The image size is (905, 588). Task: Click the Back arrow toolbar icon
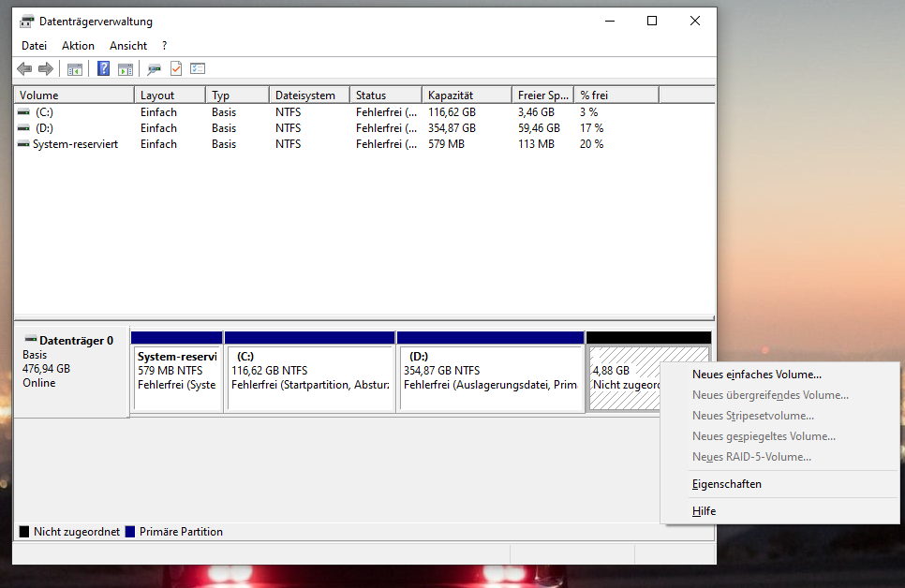click(24, 69)
